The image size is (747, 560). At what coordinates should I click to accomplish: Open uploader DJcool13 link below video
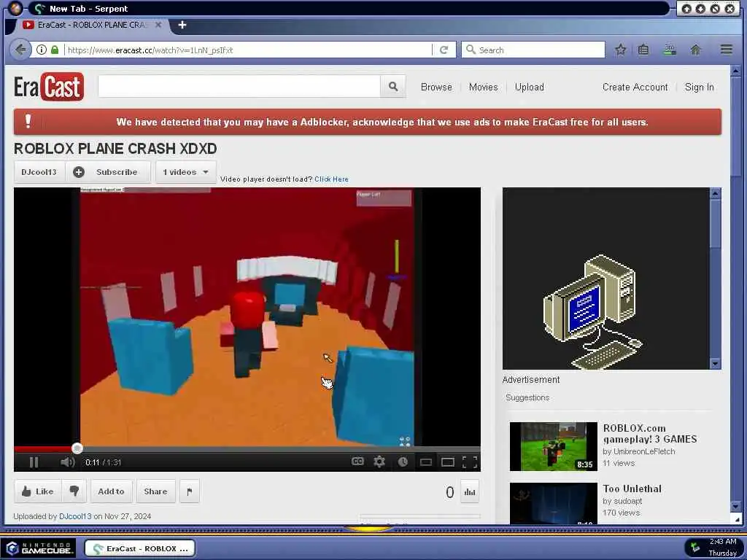tap(75, 516)
